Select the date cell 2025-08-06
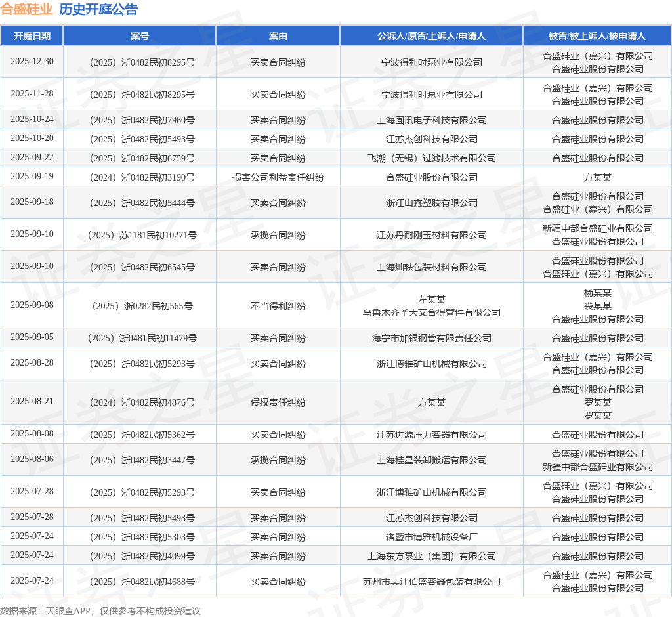The height and width of the screenshot is (617, 672). coord(32,459)
